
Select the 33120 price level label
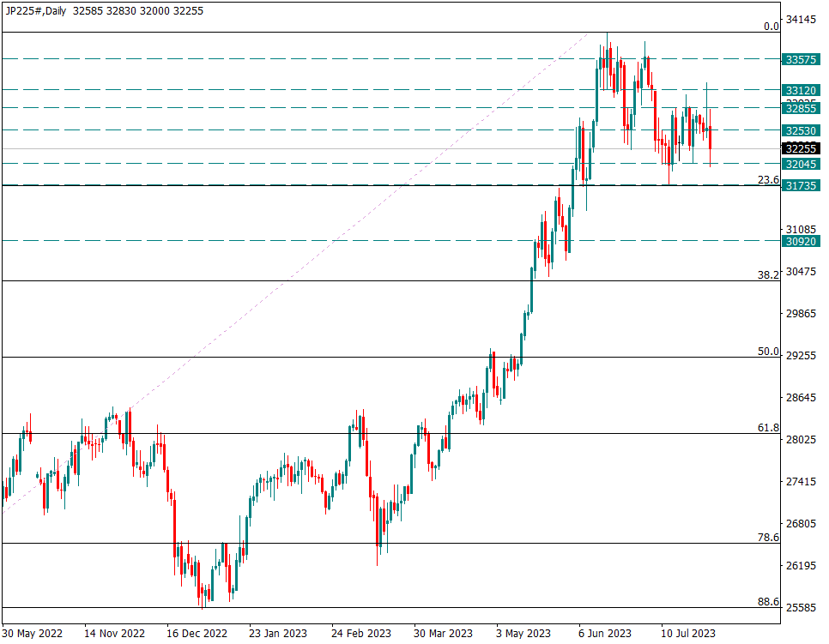point(801,90)
